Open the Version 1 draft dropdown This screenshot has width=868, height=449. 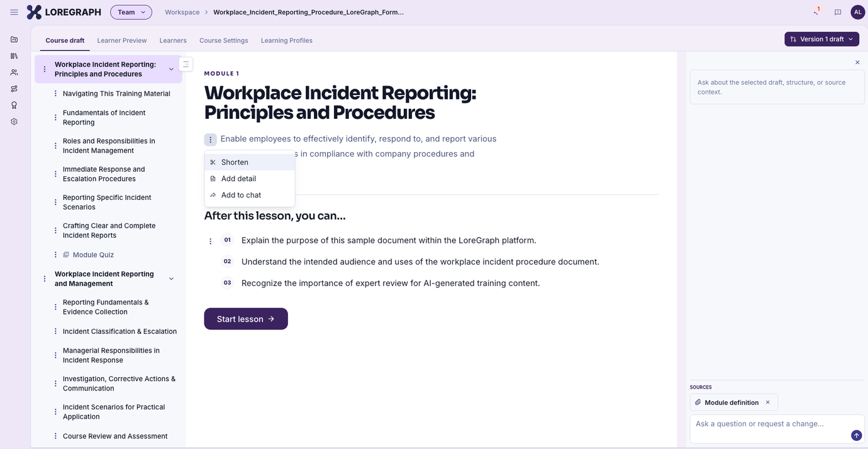pyautogui.click(x=821, y=39)
